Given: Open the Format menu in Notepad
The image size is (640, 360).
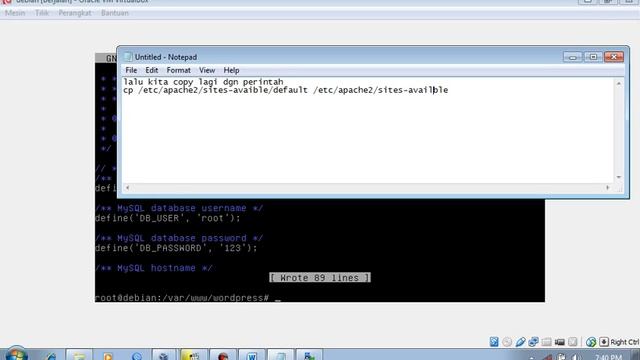Looking at the screenshot, I should tap(178, 70).
